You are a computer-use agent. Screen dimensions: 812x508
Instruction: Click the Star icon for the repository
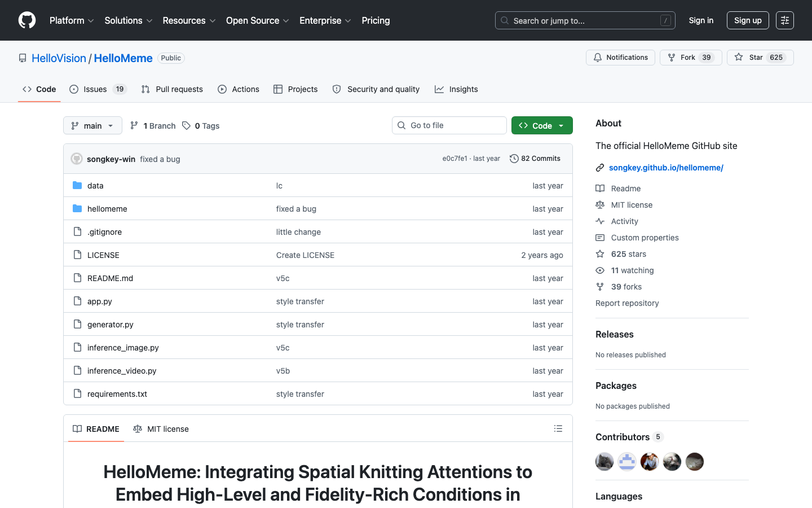739,58
